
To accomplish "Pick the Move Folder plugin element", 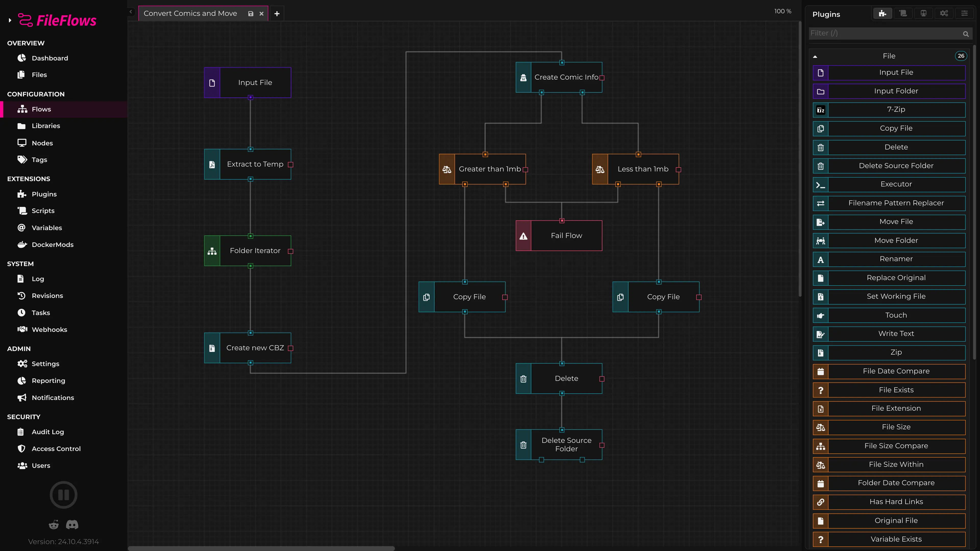I will pos(889,241).
